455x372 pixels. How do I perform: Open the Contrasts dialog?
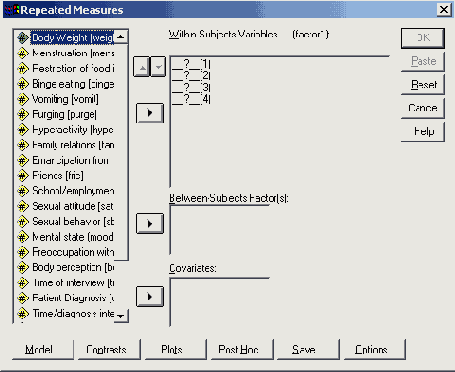coord(109,349)
